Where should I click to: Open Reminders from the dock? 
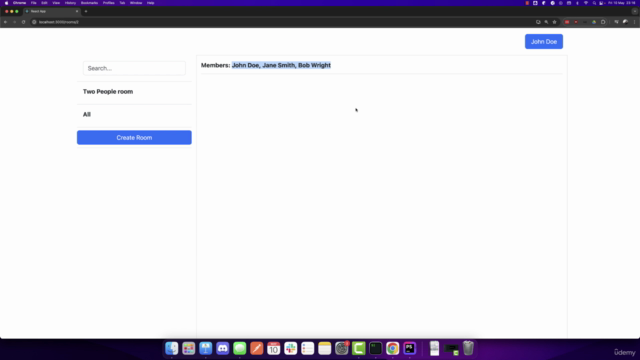pos(307,348)
